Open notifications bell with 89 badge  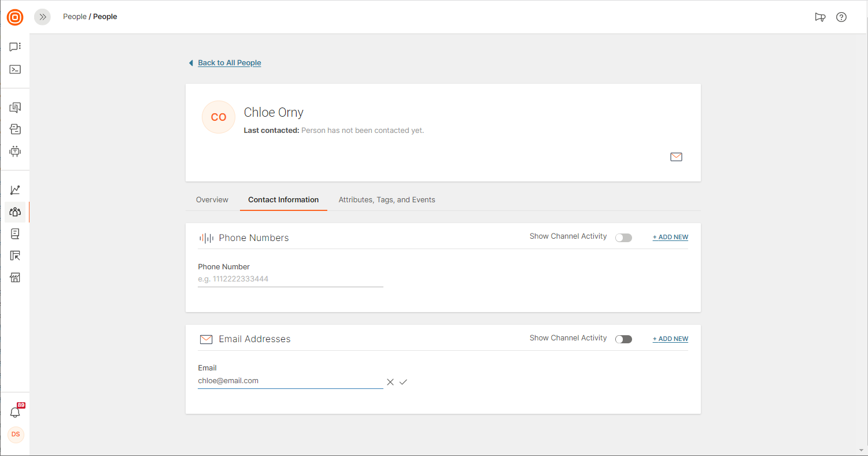pyautogui.click(x=15, y=412)
